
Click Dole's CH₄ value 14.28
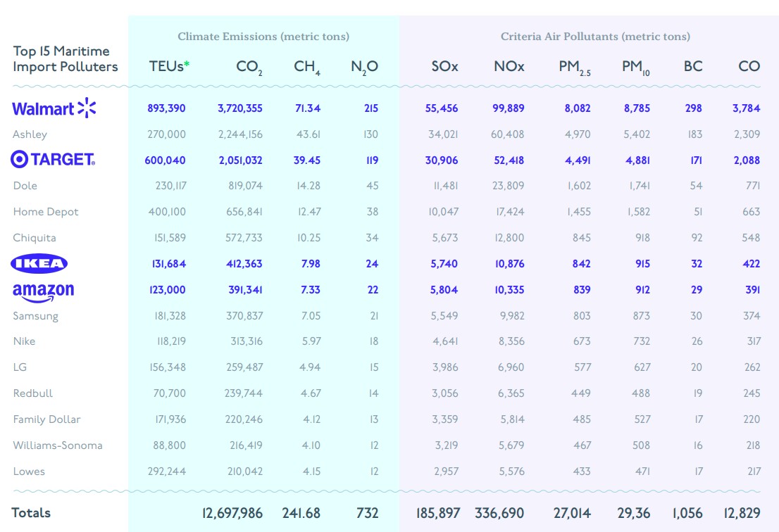(309, 186)
